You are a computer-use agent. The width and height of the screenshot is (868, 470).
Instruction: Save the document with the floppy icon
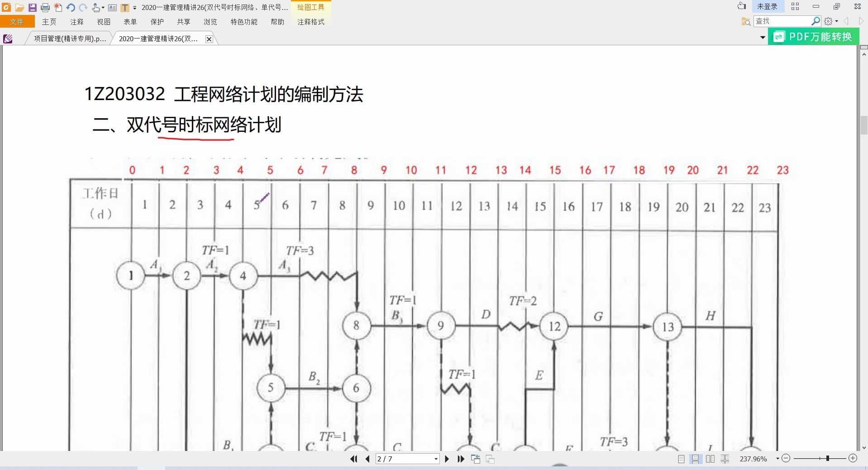pos(32,7)
